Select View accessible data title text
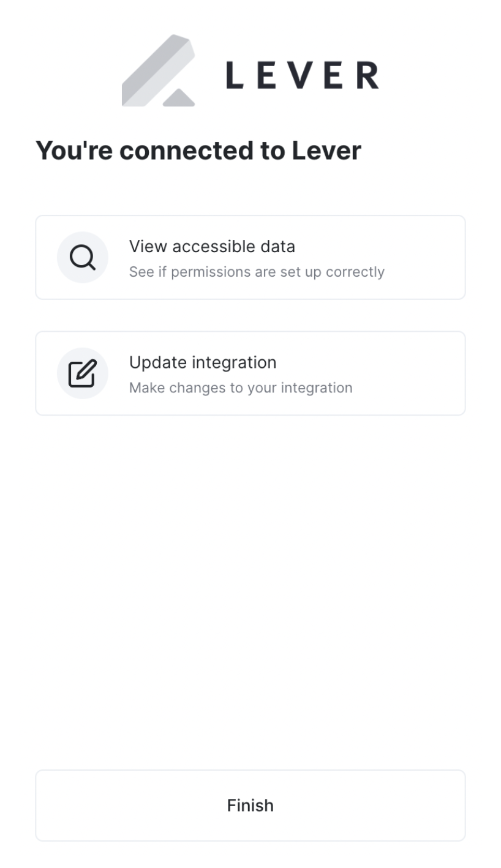 pos(212,247)
